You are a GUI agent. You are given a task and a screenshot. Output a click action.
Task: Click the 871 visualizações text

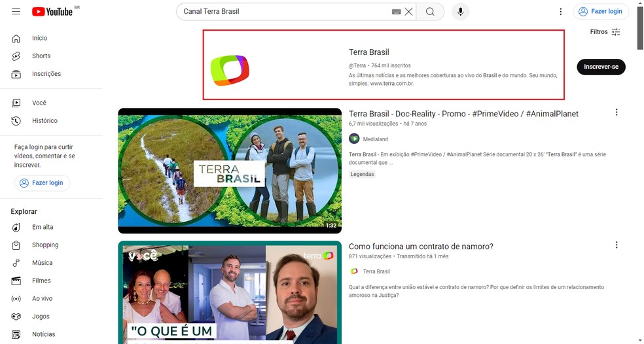coord(370,256)
